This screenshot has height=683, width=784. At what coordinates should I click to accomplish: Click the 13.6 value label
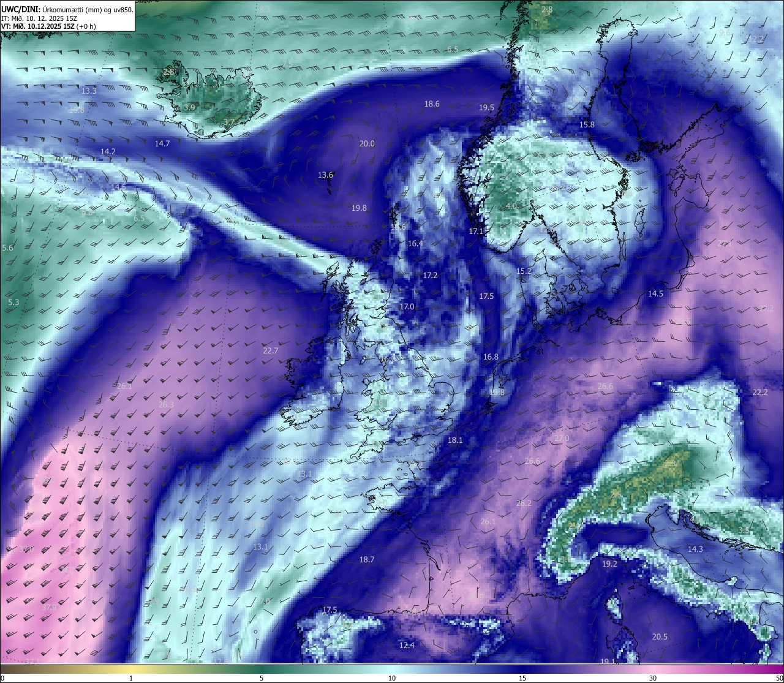325,175
